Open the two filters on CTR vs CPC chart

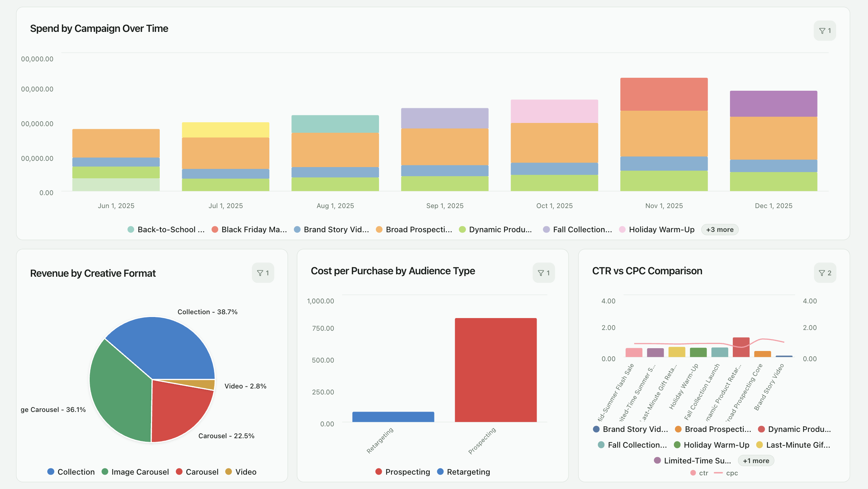point(825,273)
